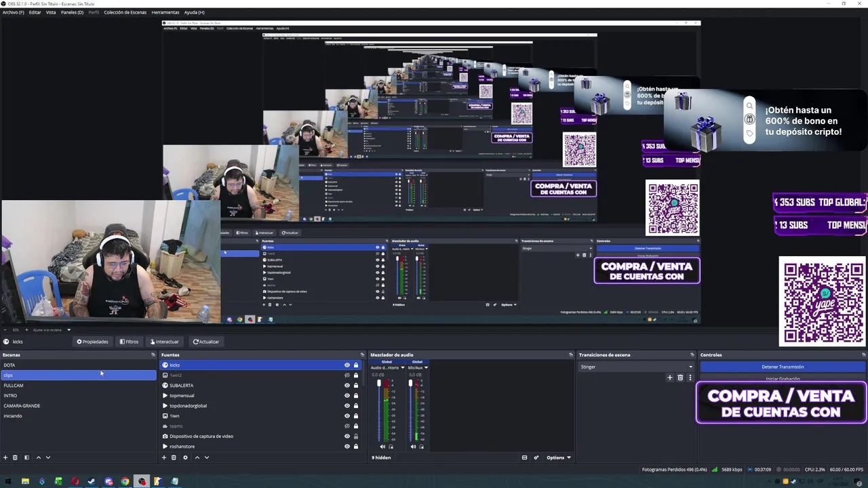Undock the Escenas panel
Viewport: 868px width, 488px height.
(153, 354)
